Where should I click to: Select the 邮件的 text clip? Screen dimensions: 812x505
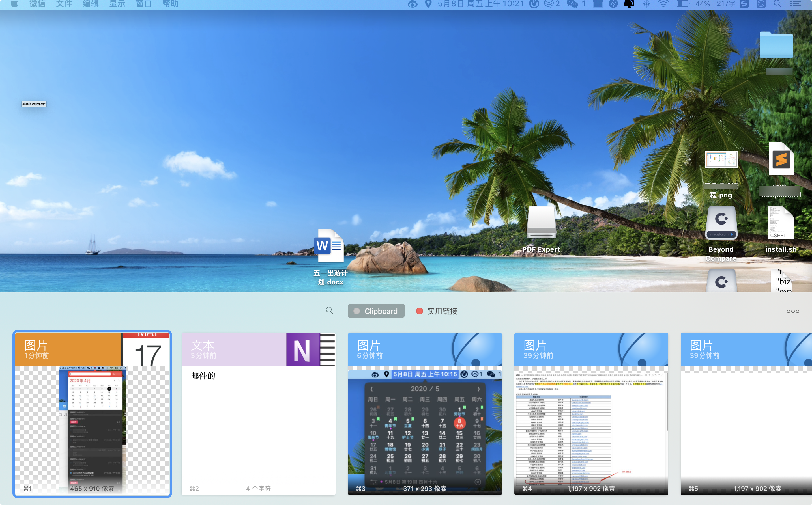(x=258, y=413)
